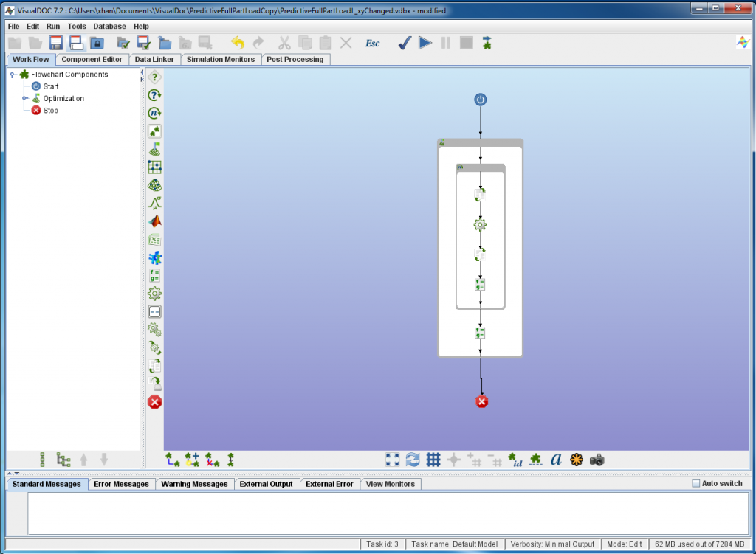Click the tree hierarchy view icon
Viewport: 756px width, 554px height.
63,460
